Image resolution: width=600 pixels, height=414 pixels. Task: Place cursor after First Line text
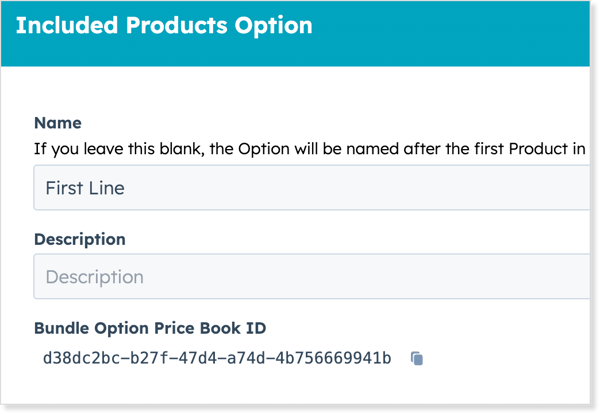click(x=126, y=188)
